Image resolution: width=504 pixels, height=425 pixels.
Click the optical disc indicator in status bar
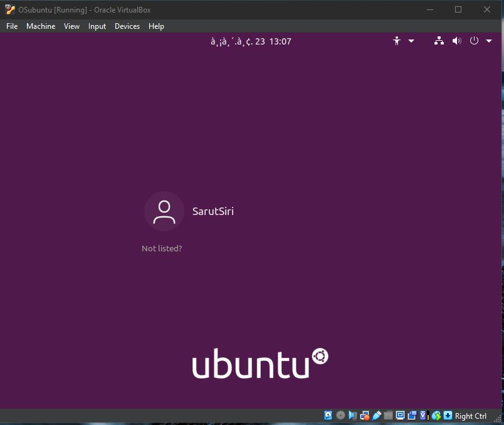point(340,416)
